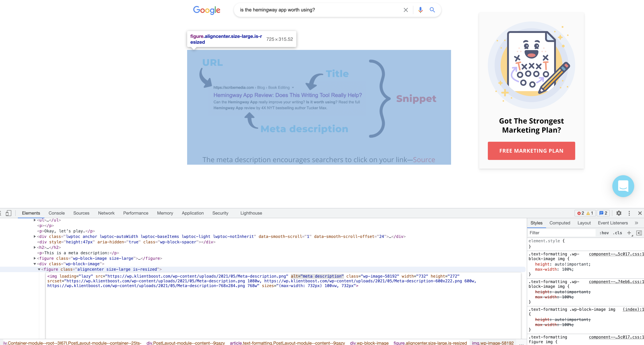Open the DevTools three-dot customize menu
This screenshot has height=345, width=644.
coord(629,213)
